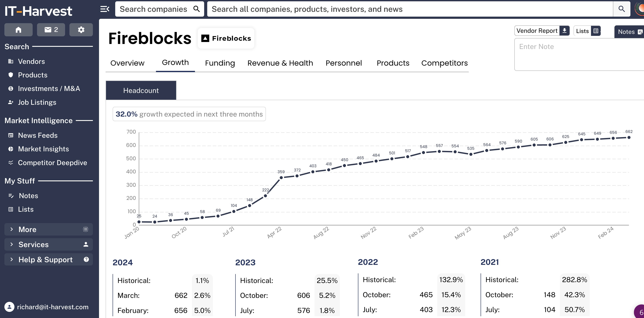Open Vendors in sidebar

pyautogui.click(x=31, y=61)
